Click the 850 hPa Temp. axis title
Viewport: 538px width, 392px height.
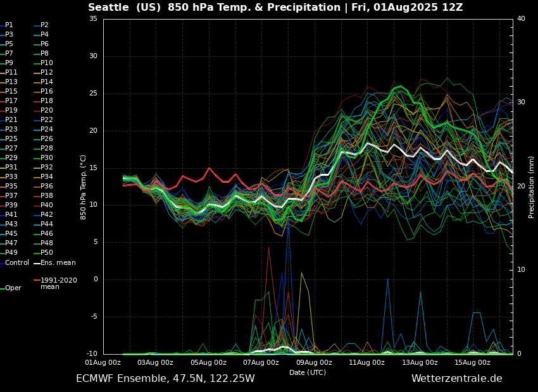tap(84, 187)
